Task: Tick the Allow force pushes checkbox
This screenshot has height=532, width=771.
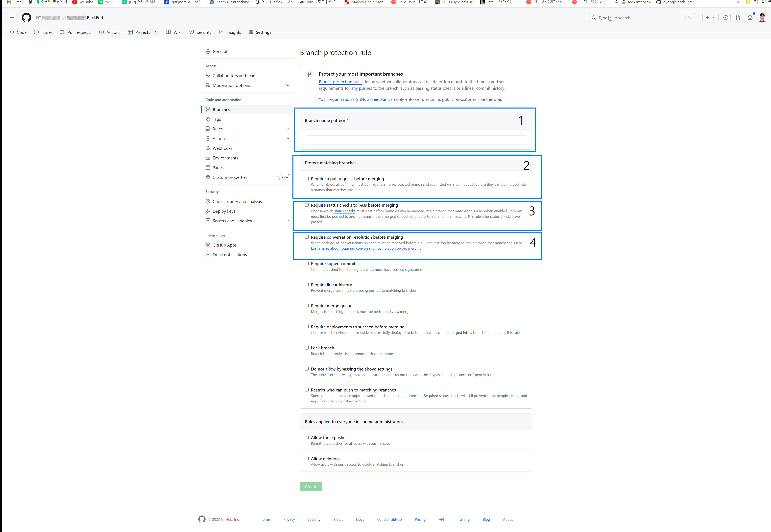Action: (307, 437)
